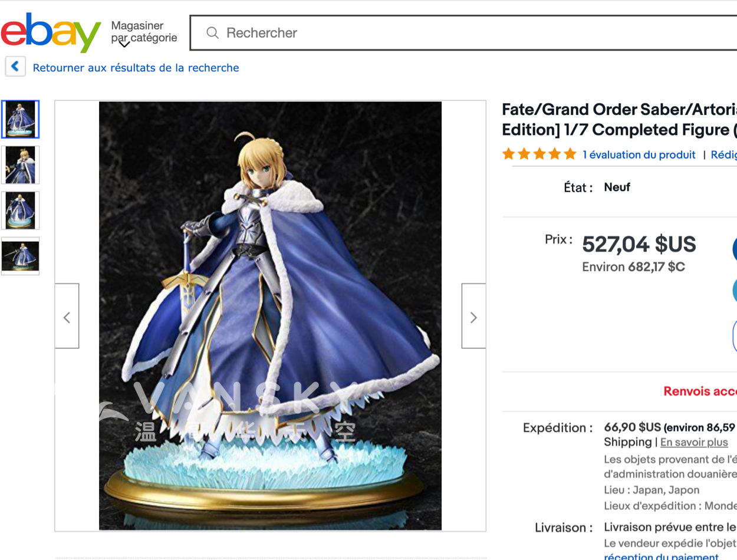Select the second figure thumbnail
This screenshot has height=560, width=737.
pos(21,165)
